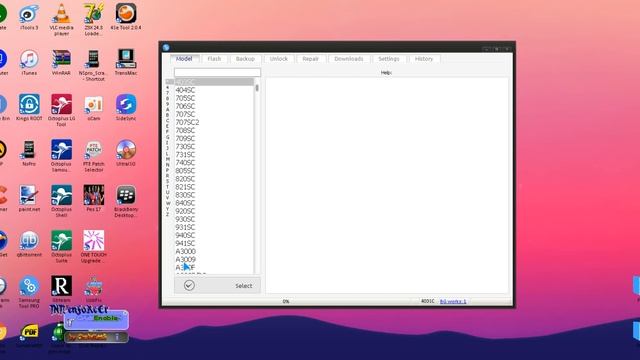Click the blue link in the status bar
This screenshot has height=360, width=640.
point(453,301)
